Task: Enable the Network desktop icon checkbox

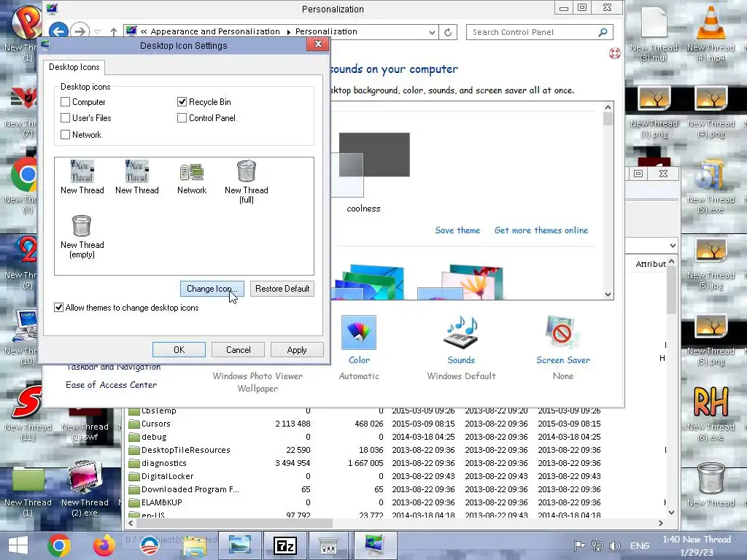Action: 65,135
